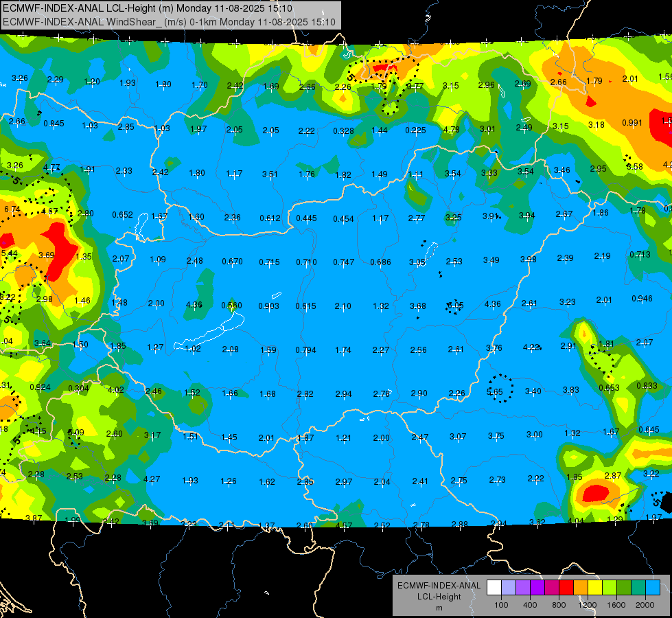Click the 400 legend scale label

tap(530, 605)
